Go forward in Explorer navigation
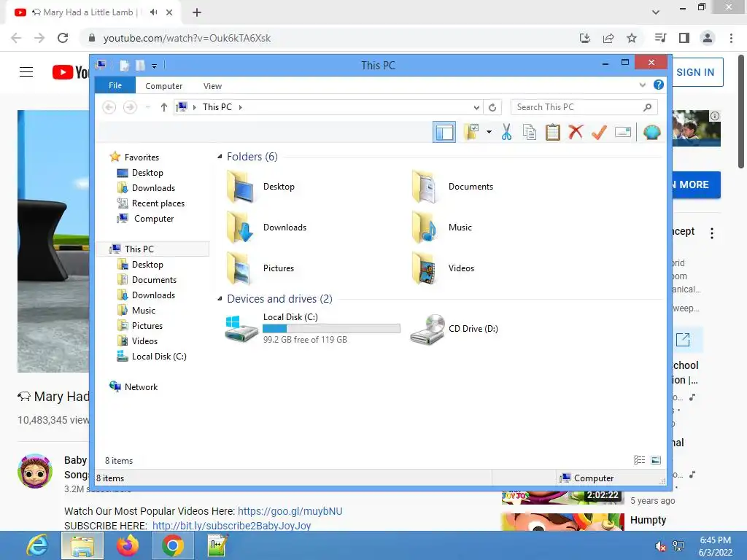This screenshot has width=747, height=560. (x=130, y=107)
